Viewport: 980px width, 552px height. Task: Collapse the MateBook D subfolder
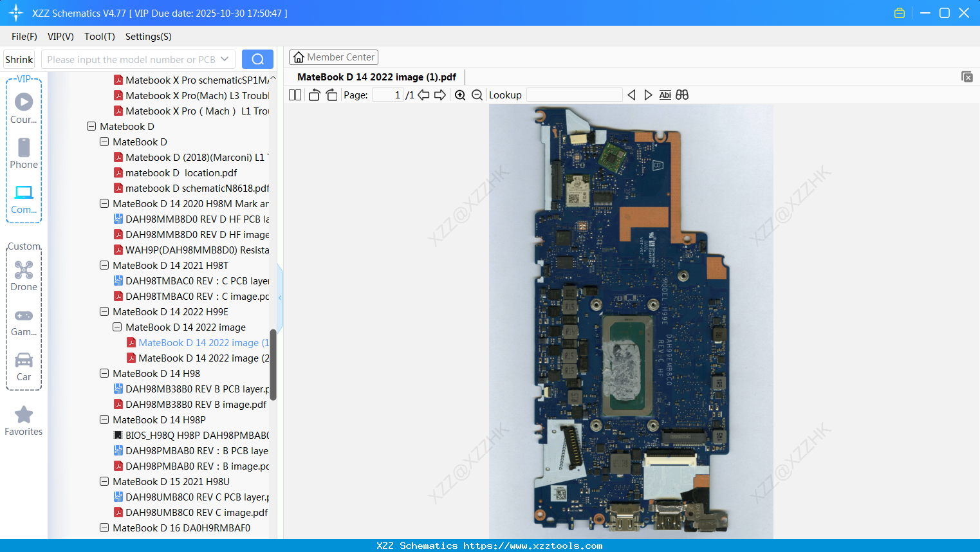[x=104, y=142]
